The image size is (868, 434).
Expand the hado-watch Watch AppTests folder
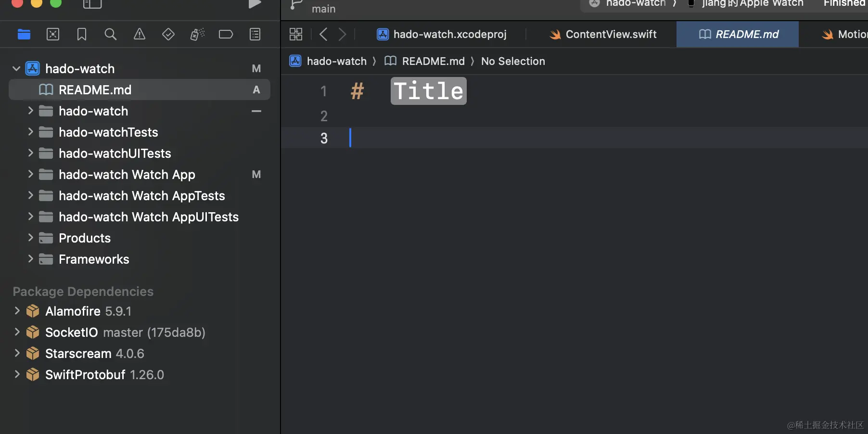click(30, 195)
